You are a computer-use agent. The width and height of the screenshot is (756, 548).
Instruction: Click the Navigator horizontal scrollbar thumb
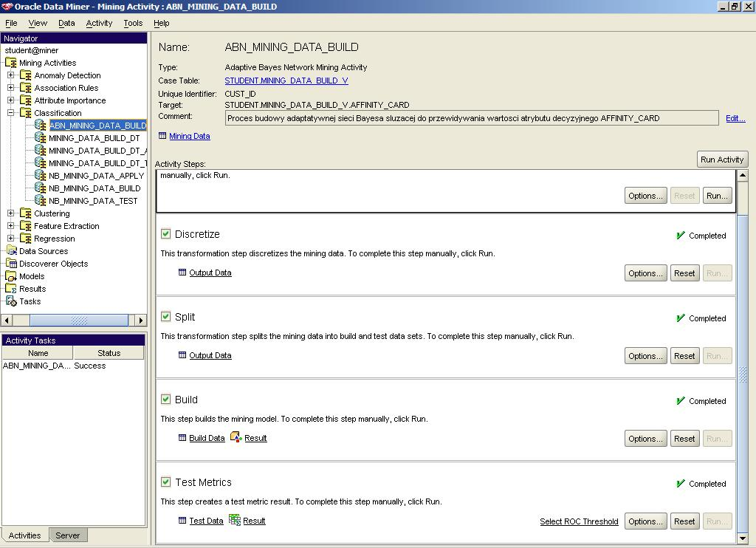79,321
